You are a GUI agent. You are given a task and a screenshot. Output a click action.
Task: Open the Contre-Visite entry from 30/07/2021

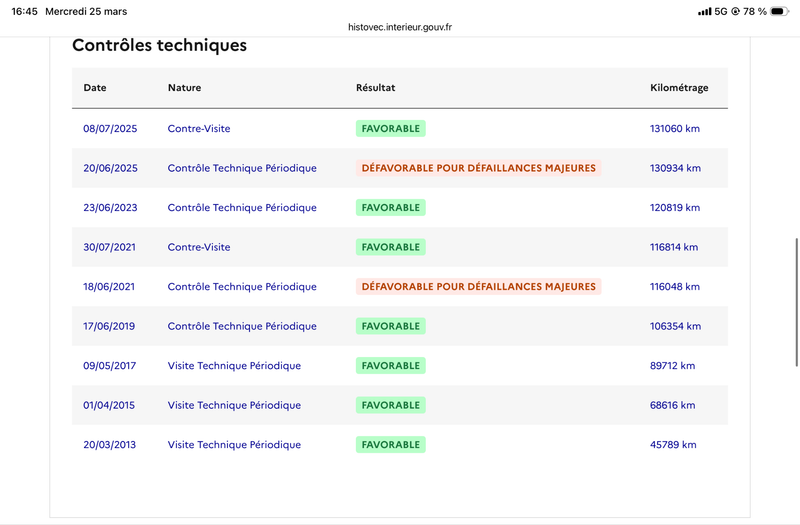199,247
